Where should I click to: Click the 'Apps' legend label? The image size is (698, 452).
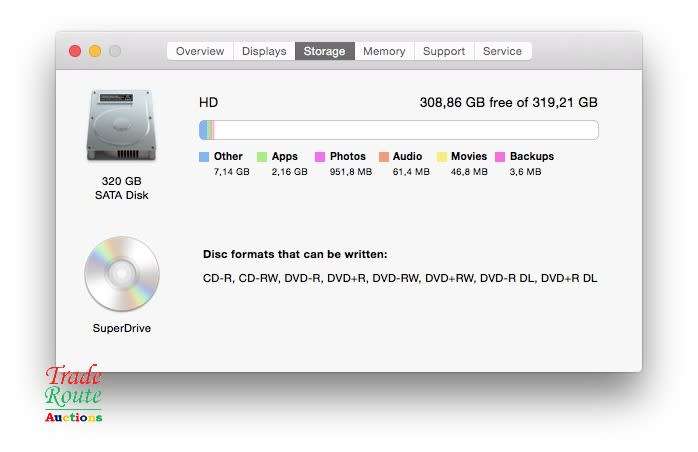tap(285, 156)
